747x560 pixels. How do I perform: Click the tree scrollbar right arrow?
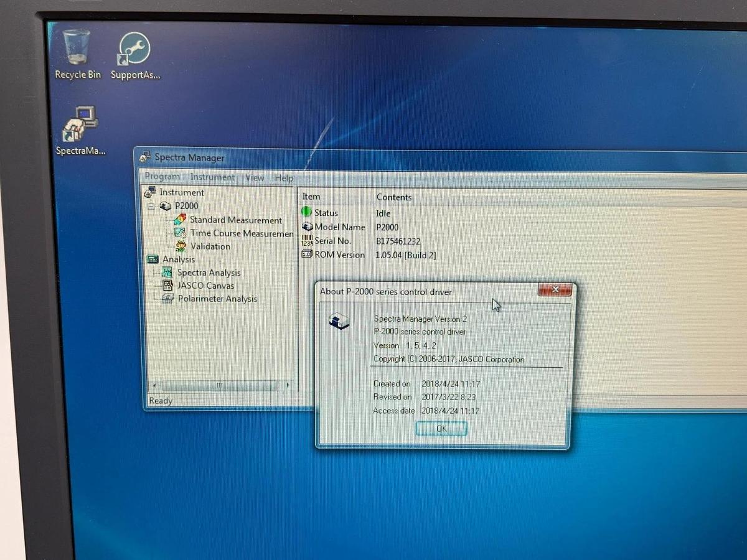(288, 385)
